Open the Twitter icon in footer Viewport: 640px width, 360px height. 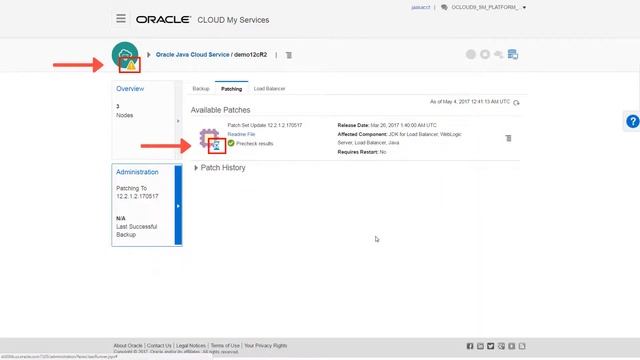491,346
